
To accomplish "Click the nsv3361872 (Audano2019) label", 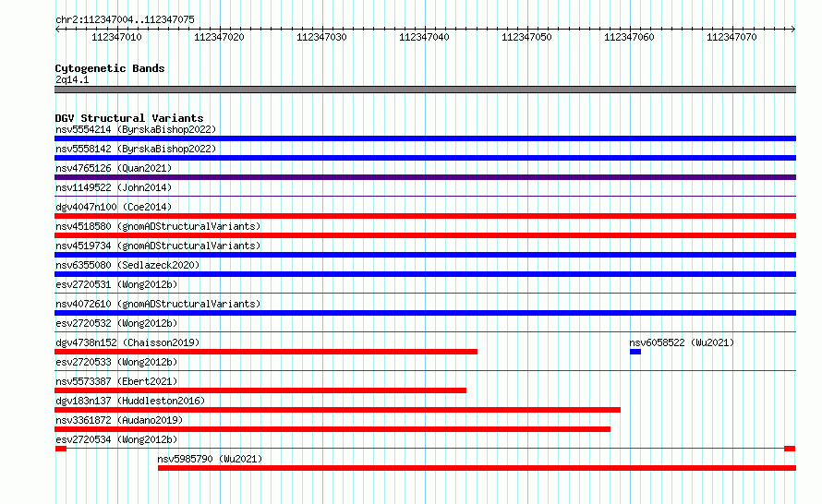I will [119, 420].
